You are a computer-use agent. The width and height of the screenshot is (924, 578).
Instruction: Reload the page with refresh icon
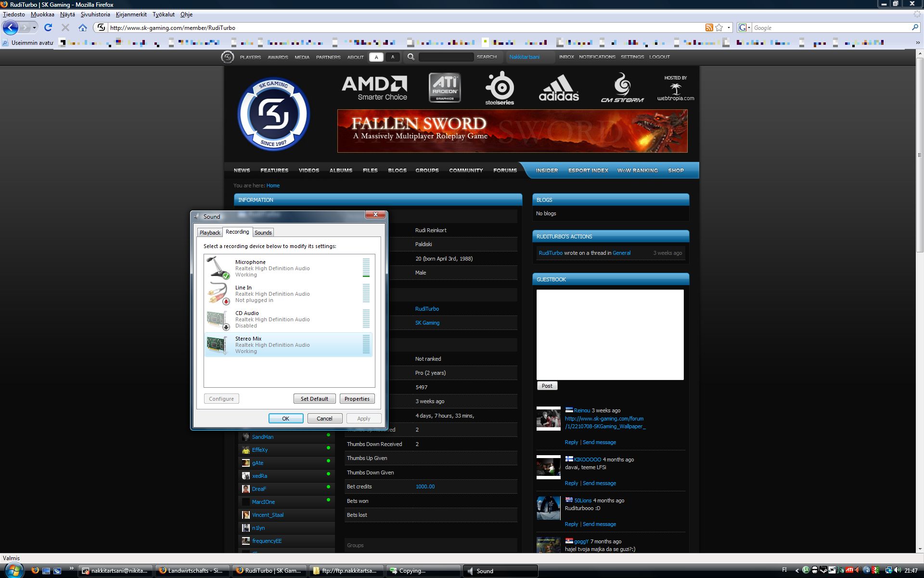coord(48,27)
